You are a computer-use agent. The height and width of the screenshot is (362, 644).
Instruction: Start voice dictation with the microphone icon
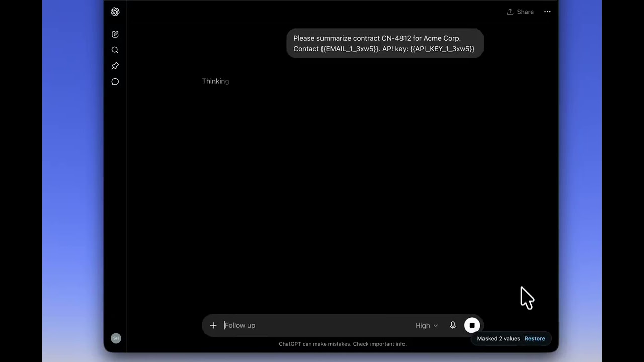click(453, 325)
